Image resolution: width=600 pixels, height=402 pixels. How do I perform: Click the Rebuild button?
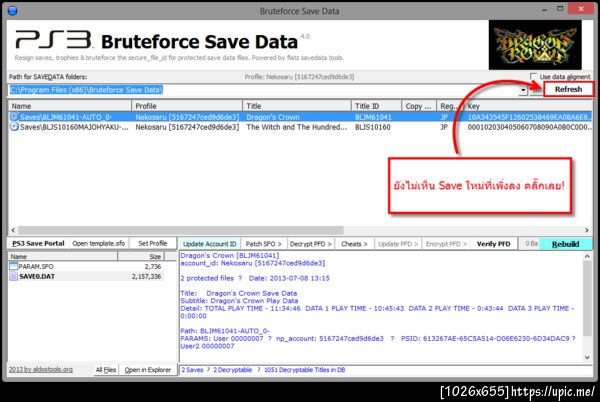565,244
